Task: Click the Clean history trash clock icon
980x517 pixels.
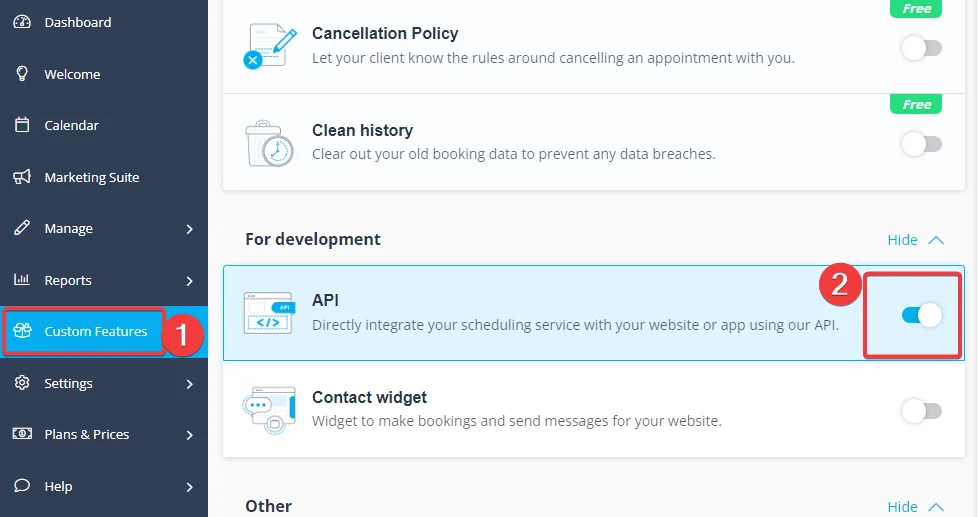Action: click(x=269, y=144)
